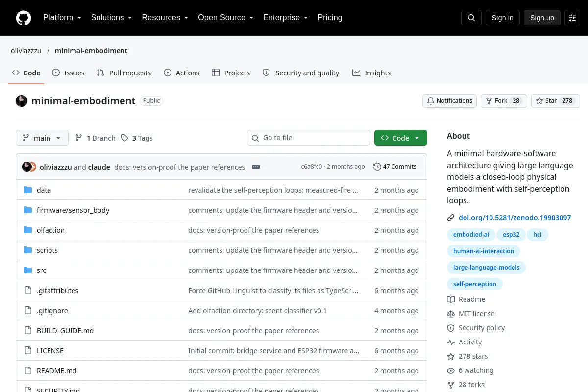Open the Activity pulse link

pyautogui.click(x=465, y=342)
